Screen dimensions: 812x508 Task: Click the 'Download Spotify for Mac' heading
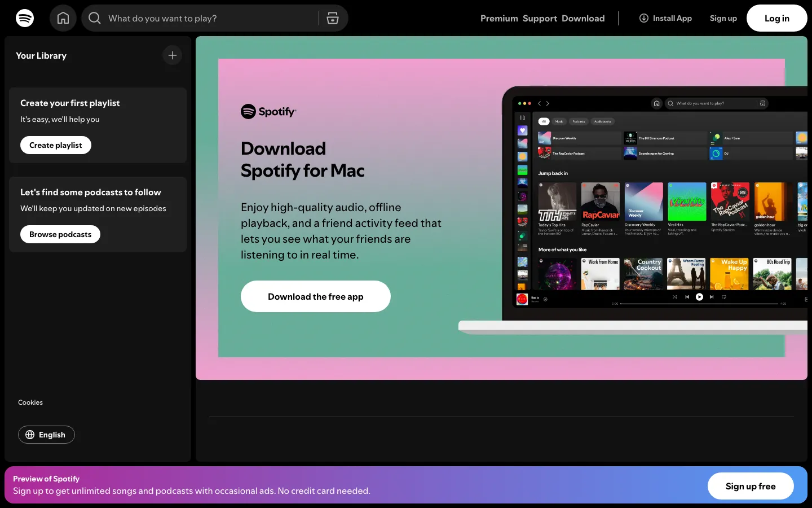303,159
